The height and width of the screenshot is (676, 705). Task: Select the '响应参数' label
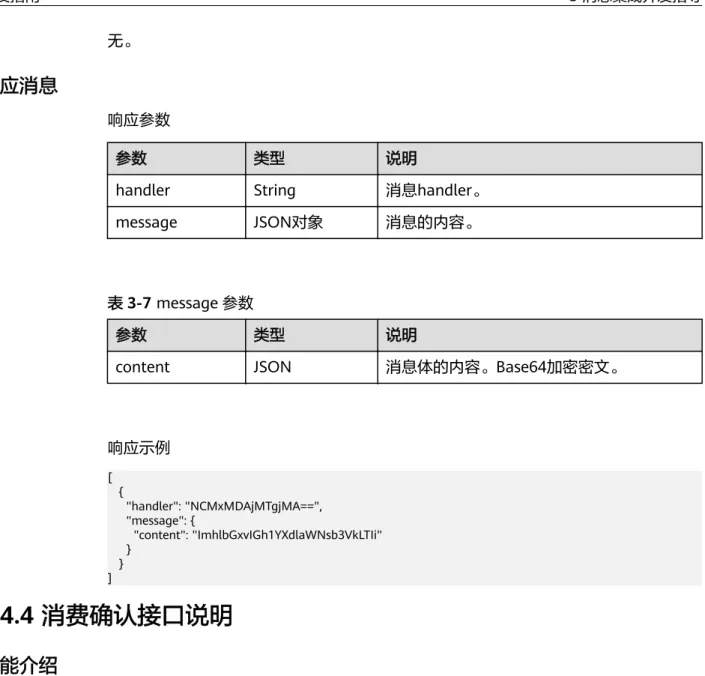[138, 120]
